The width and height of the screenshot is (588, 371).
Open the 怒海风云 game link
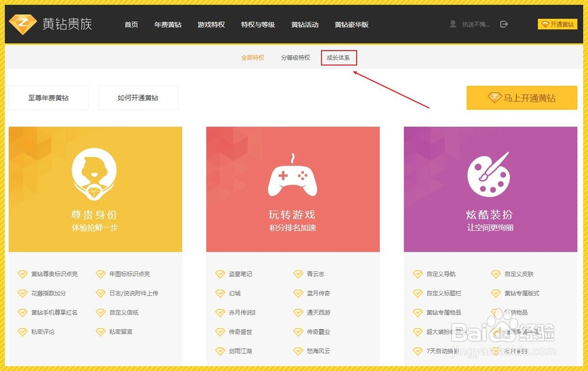pos(318,351)
